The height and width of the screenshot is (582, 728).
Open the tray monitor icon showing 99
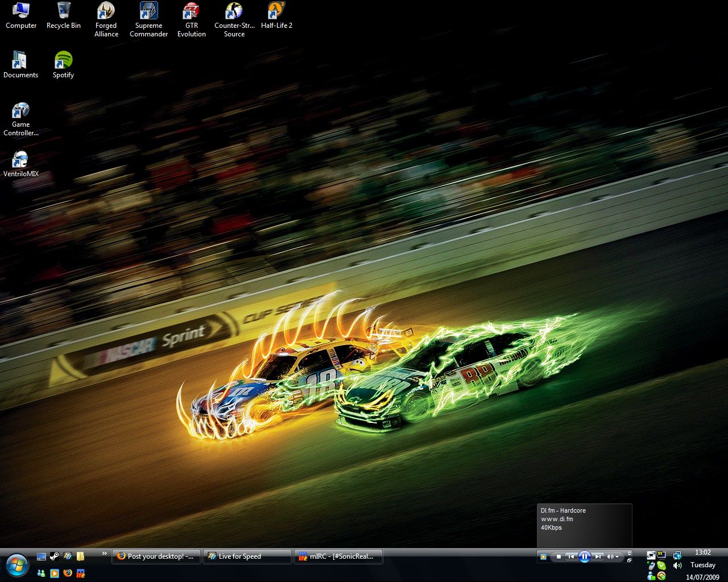pos(661,555)
